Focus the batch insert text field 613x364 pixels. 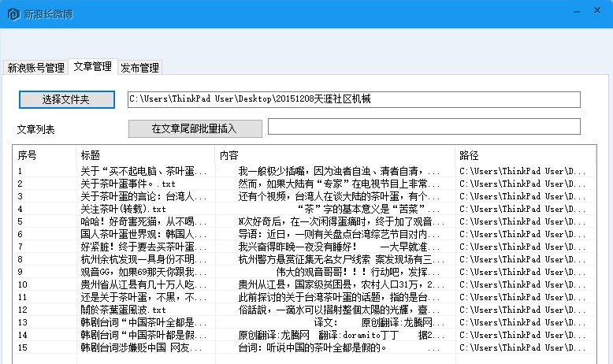pos(424,127)
